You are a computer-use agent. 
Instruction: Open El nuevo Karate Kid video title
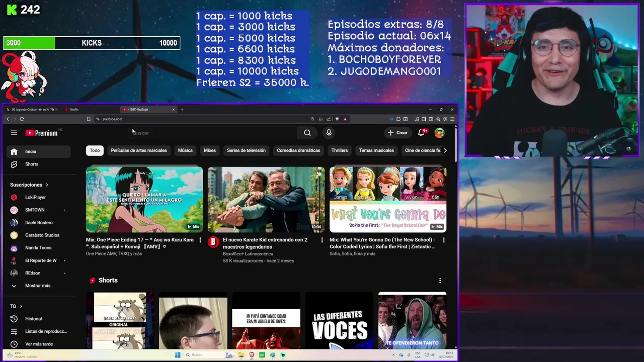click(x=265, y=243)
